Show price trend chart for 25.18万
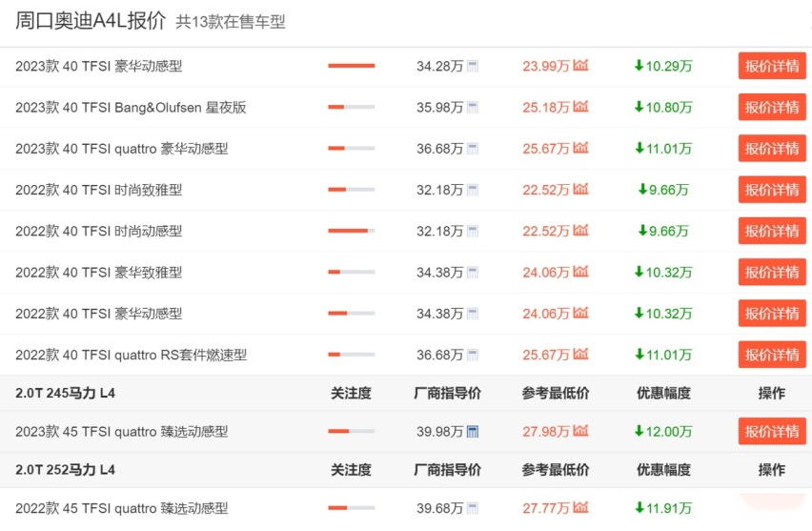Image resolution: width=812 pixels, height=531 pixels. [x=580, y=107]
